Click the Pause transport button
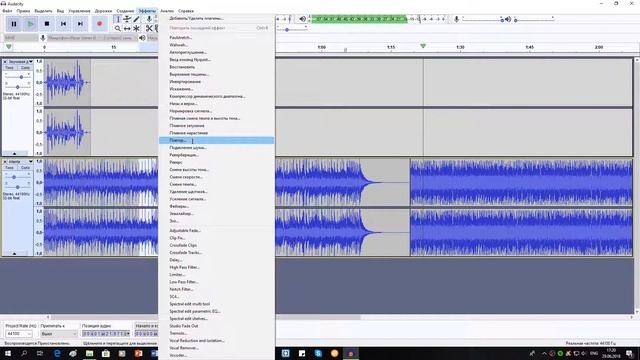The image size is (640, 360). pos(14,24)
